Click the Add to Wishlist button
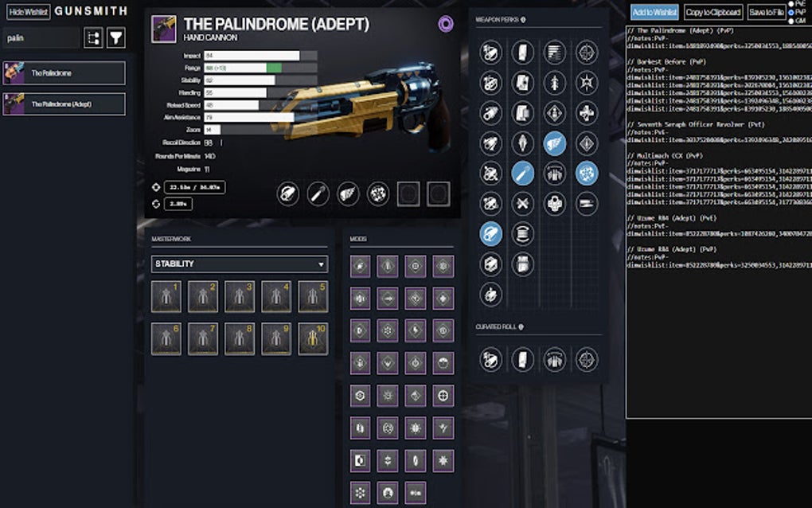 654,12
